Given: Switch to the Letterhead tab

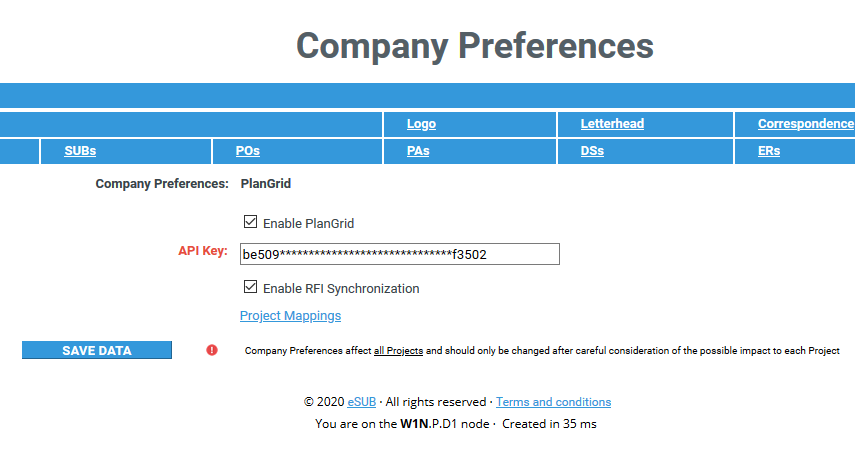Looking at the screenshot, I should pos(612,124).
